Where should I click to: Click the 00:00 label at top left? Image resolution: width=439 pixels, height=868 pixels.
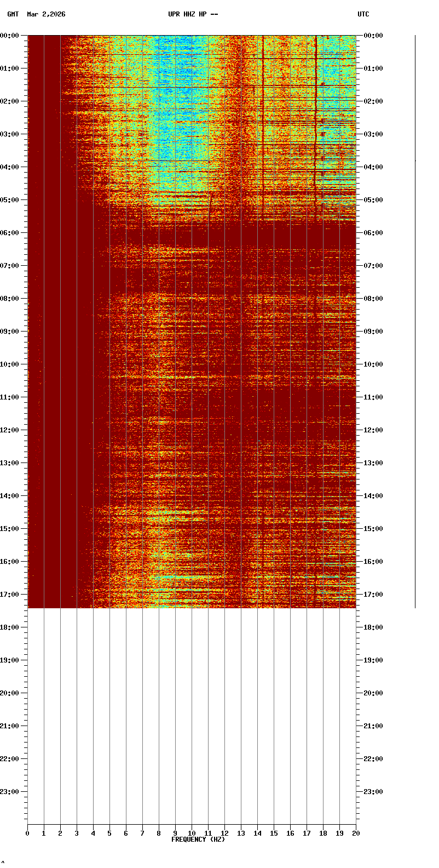[x=9, y=36]
